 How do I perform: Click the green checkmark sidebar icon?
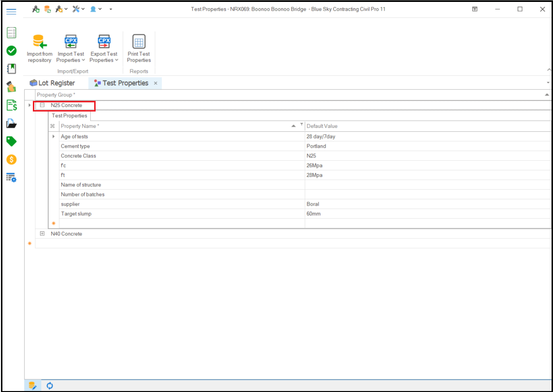pos(12,51)
